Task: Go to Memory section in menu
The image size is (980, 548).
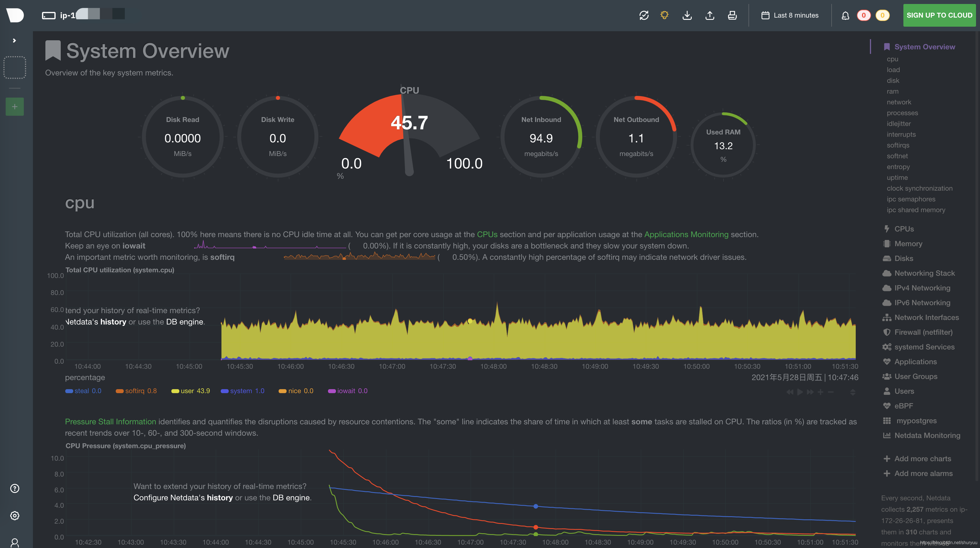Action: 908,244
